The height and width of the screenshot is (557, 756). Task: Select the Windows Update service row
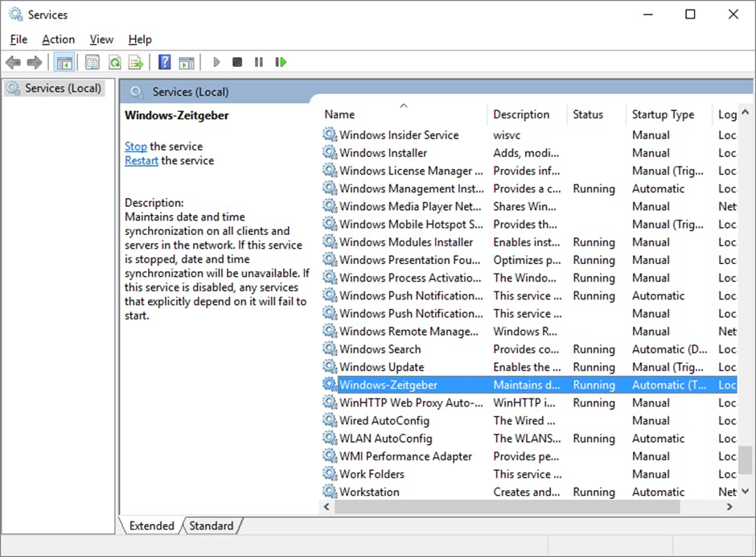click(381, 367)
